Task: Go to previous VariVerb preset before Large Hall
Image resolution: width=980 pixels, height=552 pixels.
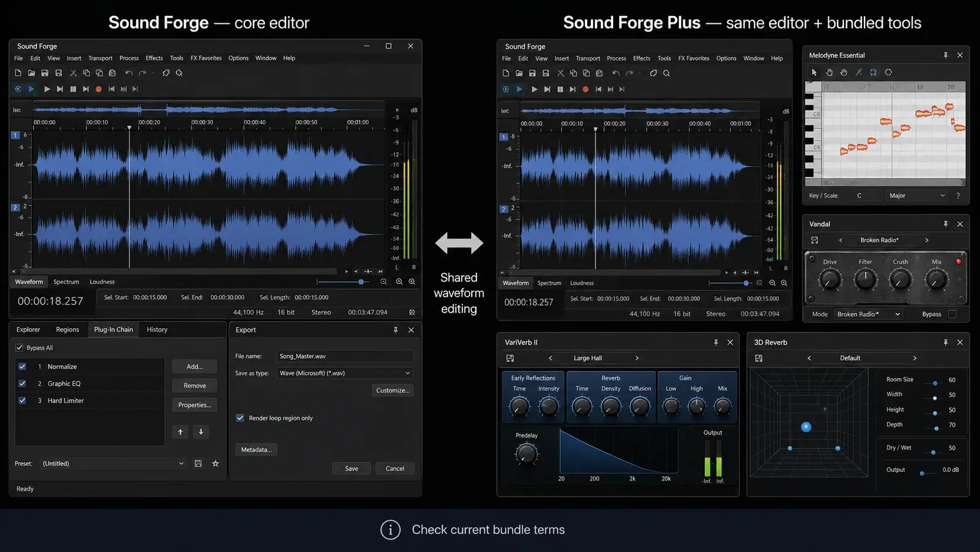Action: [x=550, y=358]
